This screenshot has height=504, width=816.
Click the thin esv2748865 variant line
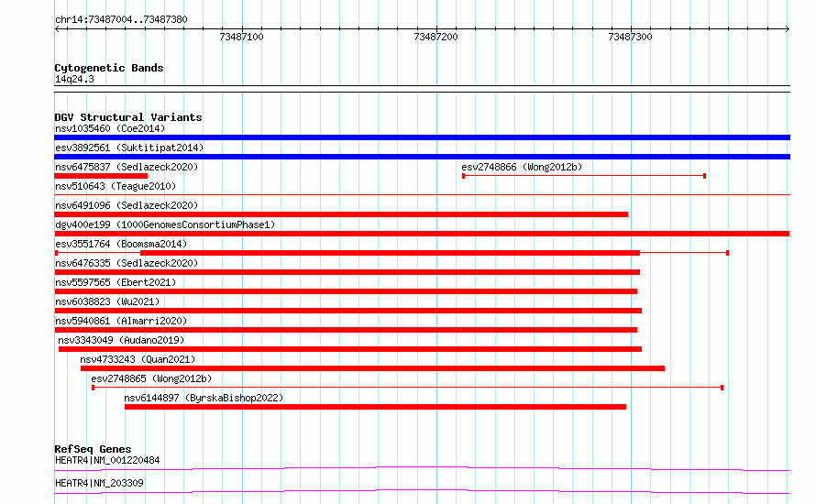point(407,388)
